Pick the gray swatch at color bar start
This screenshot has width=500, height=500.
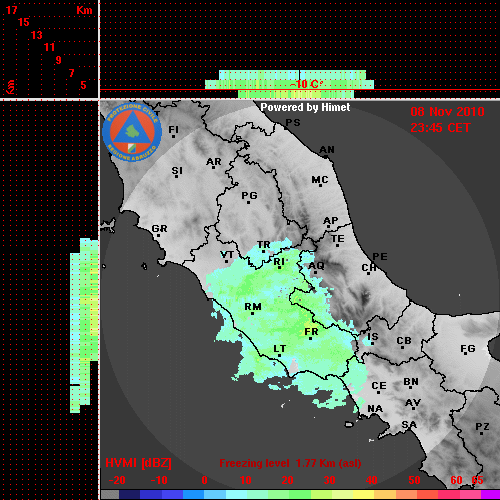coord(110,494)
